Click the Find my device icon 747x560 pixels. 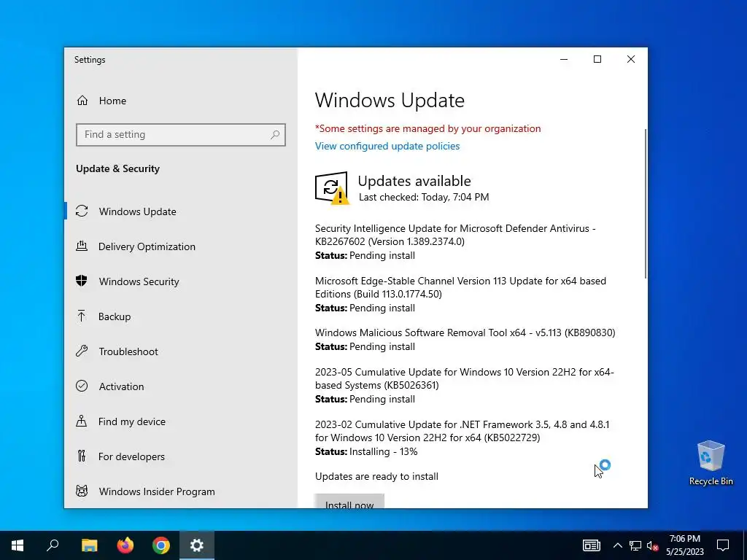coord(82,421)
